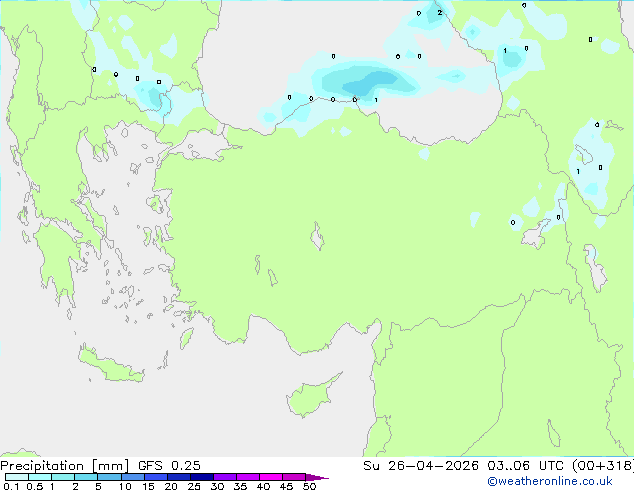Click the 0.1–0.5 mm legend color swatch
This screenshot has height=490, width=634.
pos(17,477)
